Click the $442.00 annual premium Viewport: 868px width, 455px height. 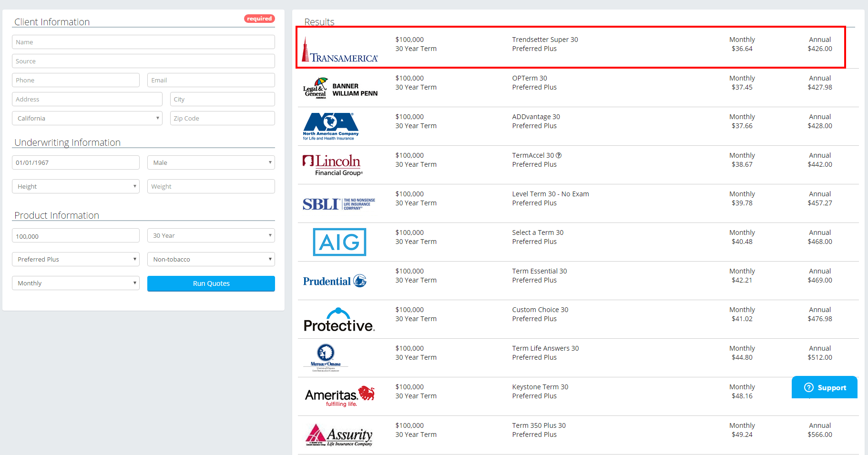tap(820, 164)
